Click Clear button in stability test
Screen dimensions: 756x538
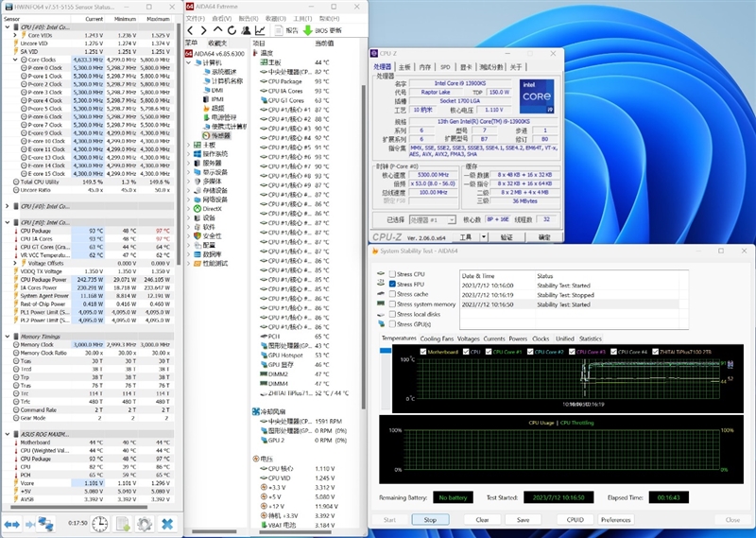pyautogui.click(x=482, y=520)
